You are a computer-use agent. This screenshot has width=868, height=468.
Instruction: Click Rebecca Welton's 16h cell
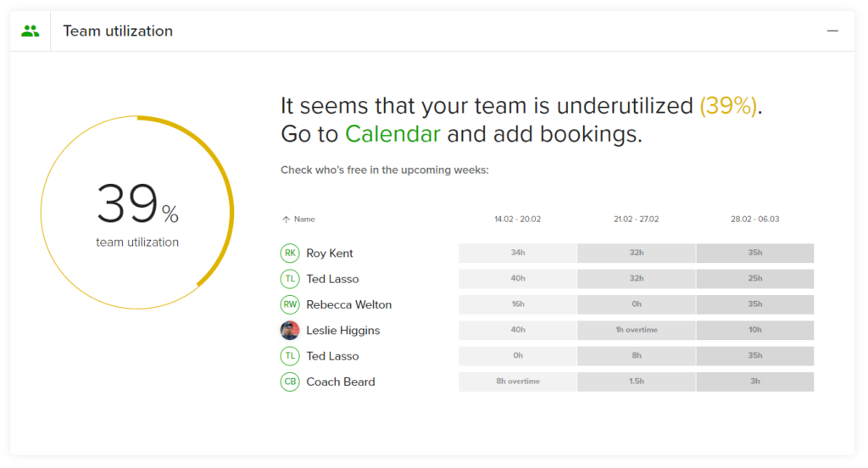tap(518, 304)
